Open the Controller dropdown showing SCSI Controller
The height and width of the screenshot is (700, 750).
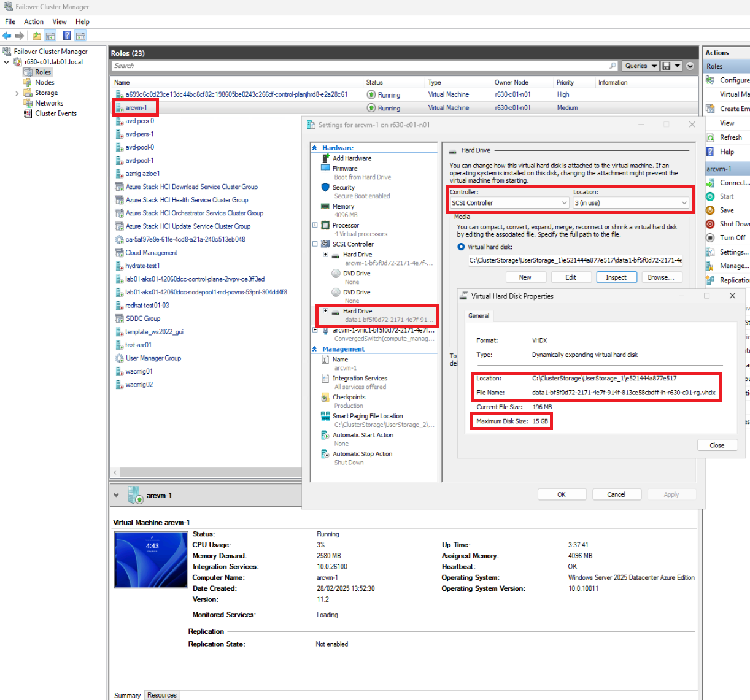pyautogui.click(x=564, y=202)
